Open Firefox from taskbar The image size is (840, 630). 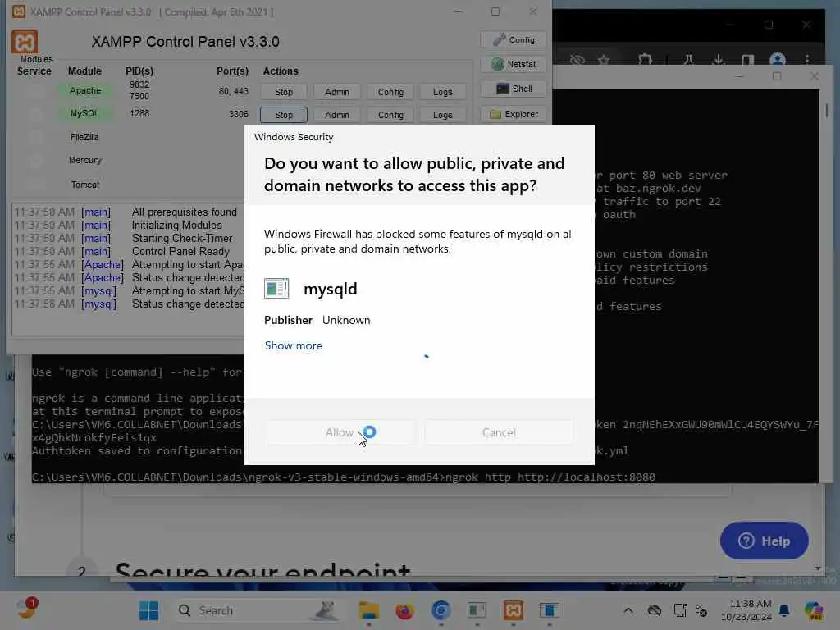coord(404,610)
